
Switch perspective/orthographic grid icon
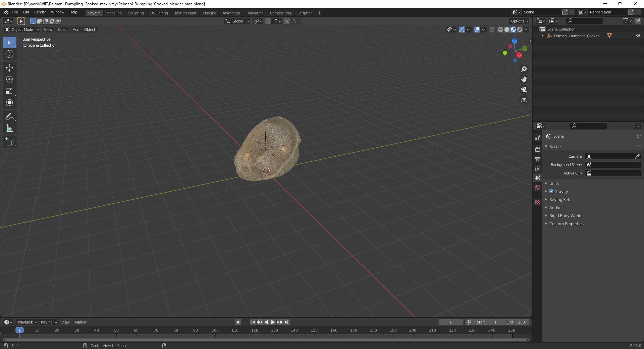coord(524,100)
